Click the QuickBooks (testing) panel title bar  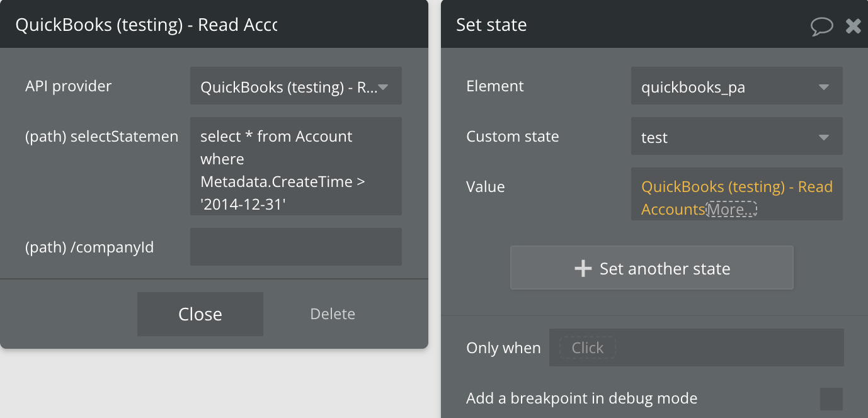(146, 25)
